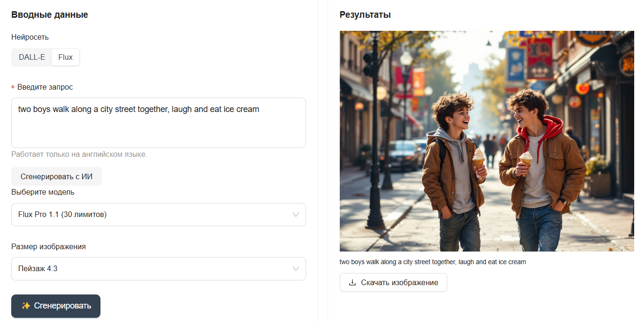Click the sparkle icon on the generate button
This screenshot has height=322, width=644.
coord(26,306)
